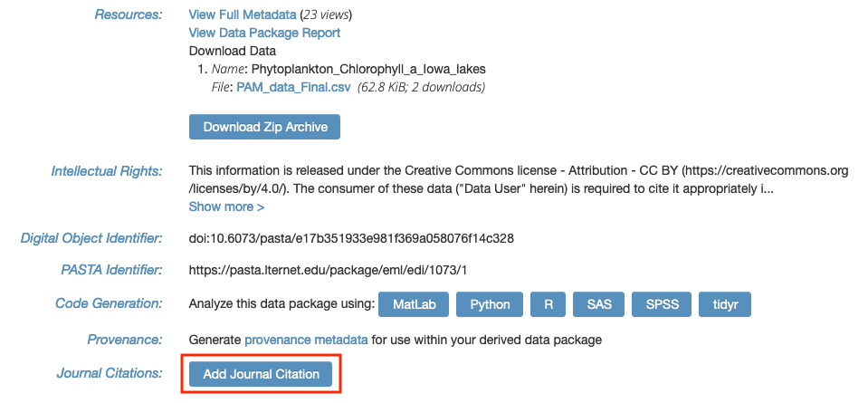868x403 pixels.
Task: Click the Code Generation label
Action: click(x=109, y=303)
